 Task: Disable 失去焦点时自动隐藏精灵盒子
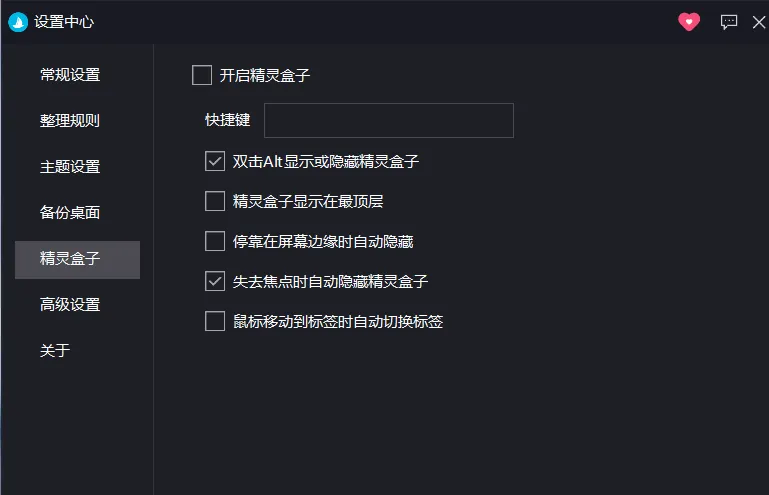[215, 281]
